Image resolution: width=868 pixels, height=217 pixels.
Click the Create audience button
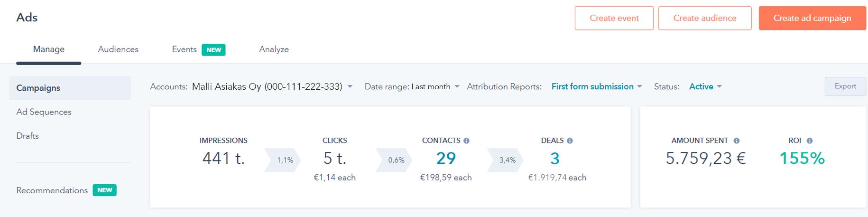705,18
